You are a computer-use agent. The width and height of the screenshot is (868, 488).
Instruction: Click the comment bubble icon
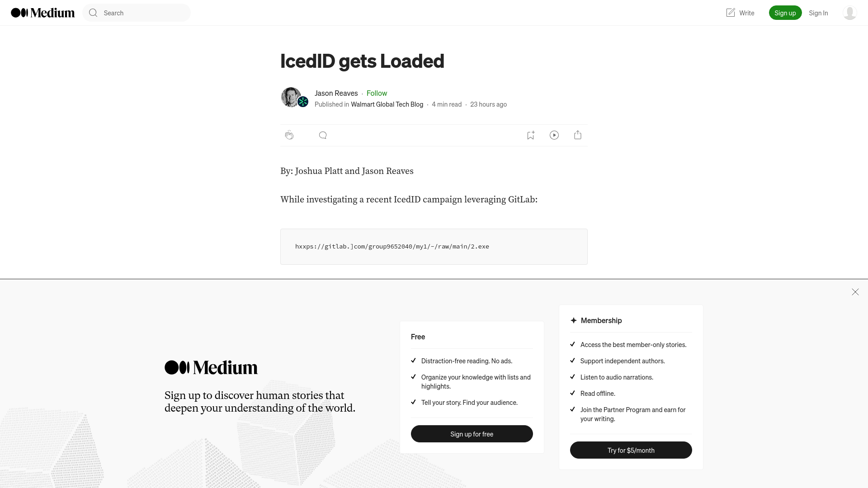coord(322,135)
